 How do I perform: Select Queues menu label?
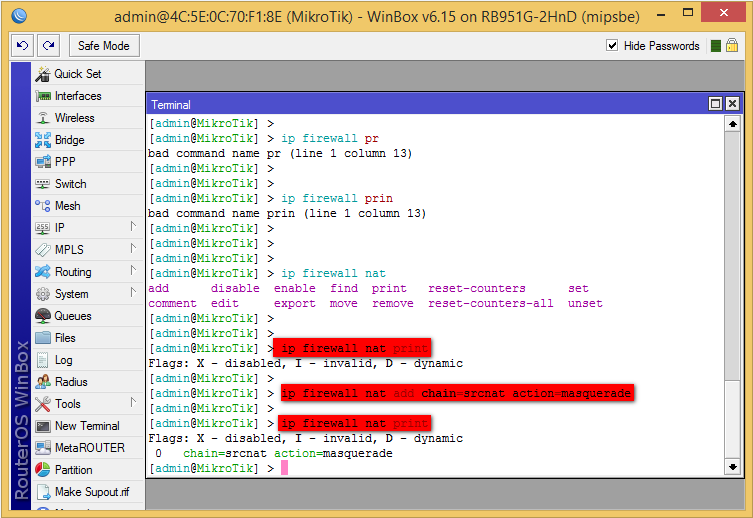click(73, 316)
